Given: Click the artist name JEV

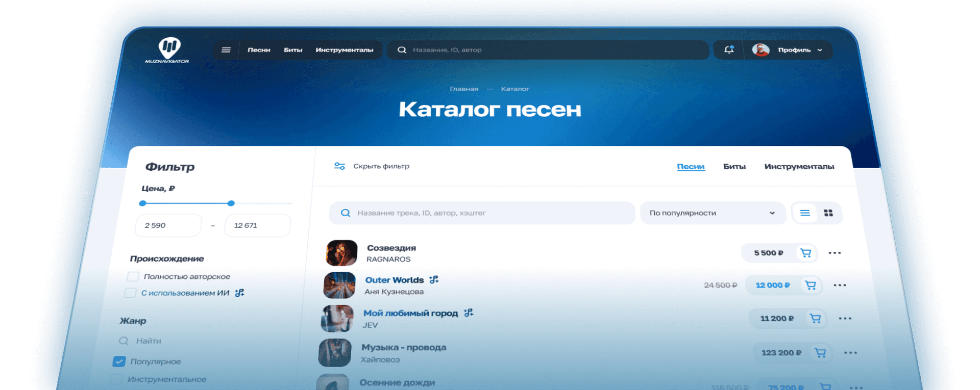Looking at the screenshot, I should 370,325.
